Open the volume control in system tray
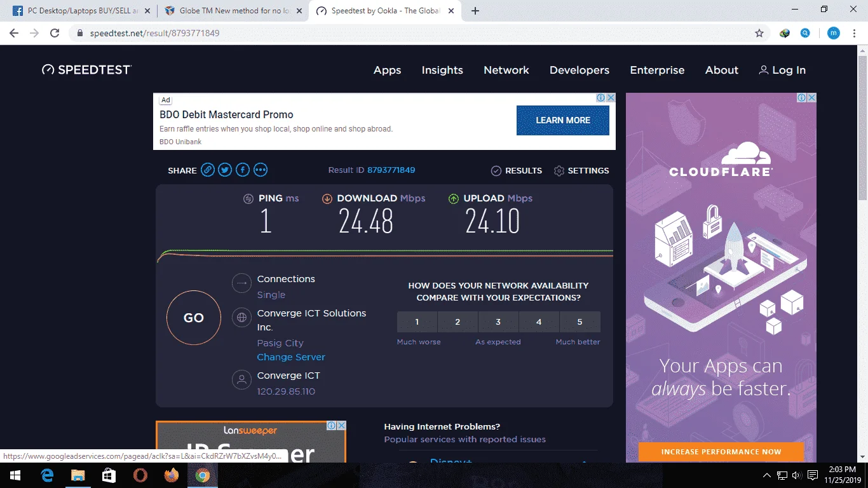This screenshot has height=488, width=868. (x=797, y=475)
